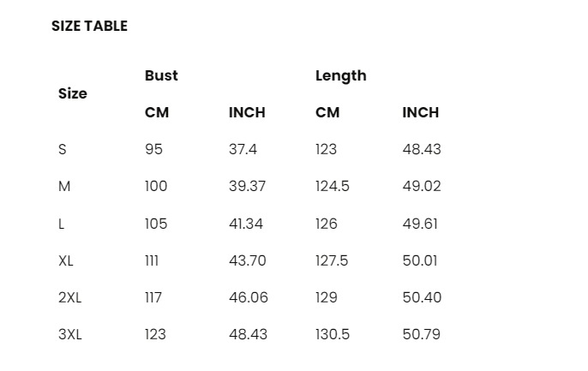Click the INCH label under Length
This screenshot has height=371, width=588.
[x=420, y=112]
